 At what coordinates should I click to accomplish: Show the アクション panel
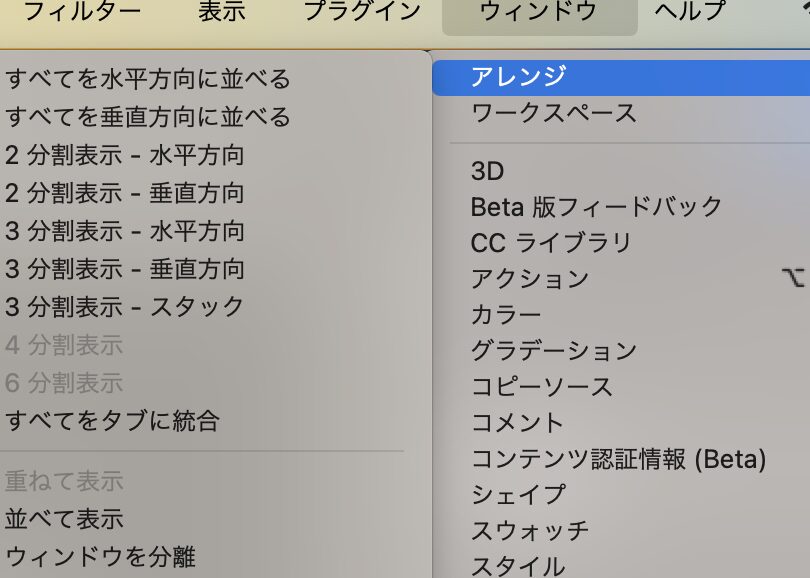[x=530, y=279]
